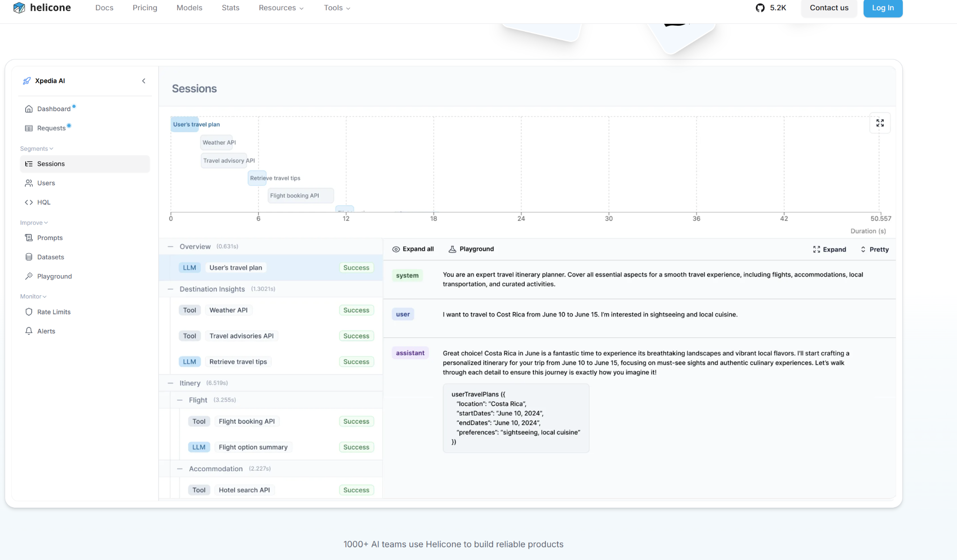957x560 pixels.
Task: Click the Rate Limits shield icon
Action: [x=29, y=312]
